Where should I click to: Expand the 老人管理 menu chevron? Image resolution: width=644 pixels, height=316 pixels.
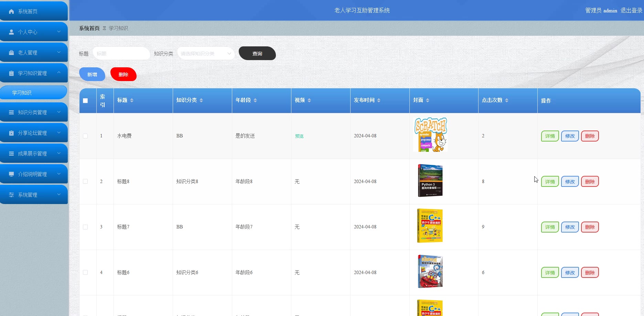click(x=59, y=52)
